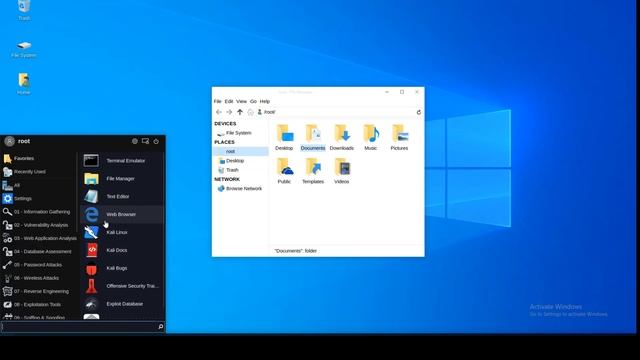The height and width of the screenshot is (360, 640).
Task: Open 05 - Password Attacks category
Action: (x=39, y=265)
